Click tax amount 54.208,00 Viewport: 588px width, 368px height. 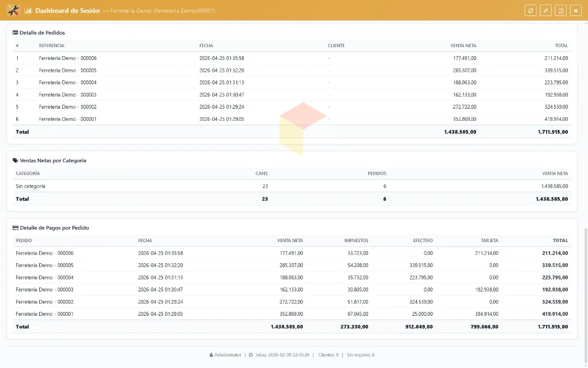coord(358,265)
